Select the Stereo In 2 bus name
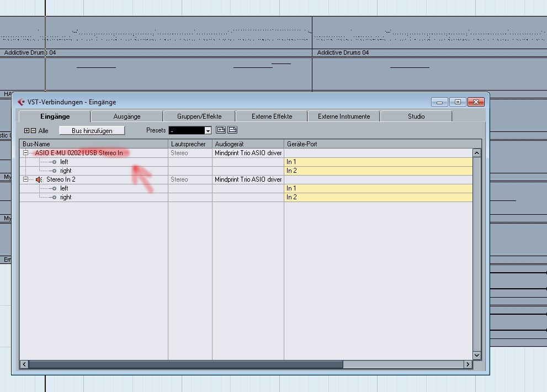 [x=61, y=179]
